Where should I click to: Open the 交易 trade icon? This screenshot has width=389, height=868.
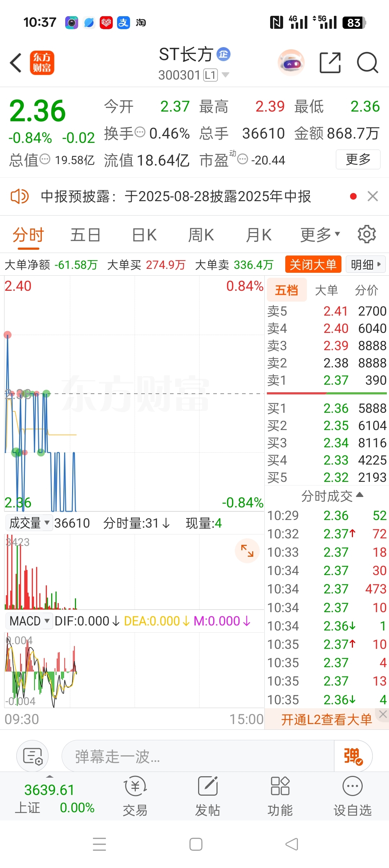(135, 796)
